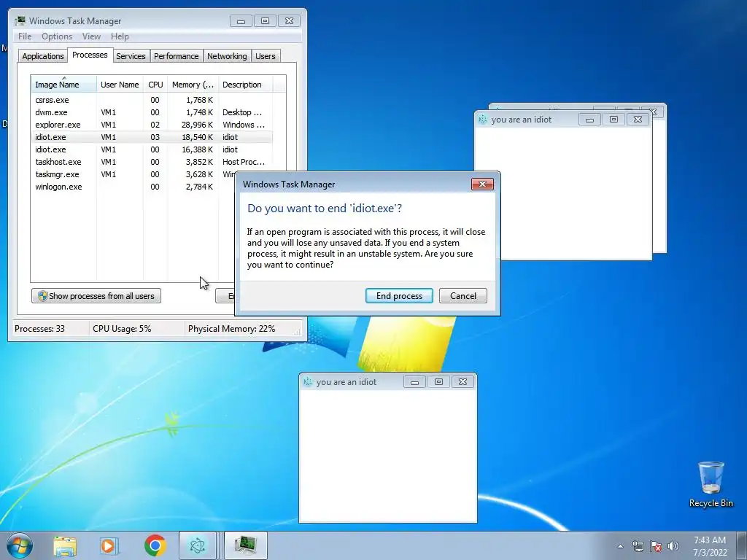
Task: Close the front right 'you are an idiot' window
Action: click(638, 120)
